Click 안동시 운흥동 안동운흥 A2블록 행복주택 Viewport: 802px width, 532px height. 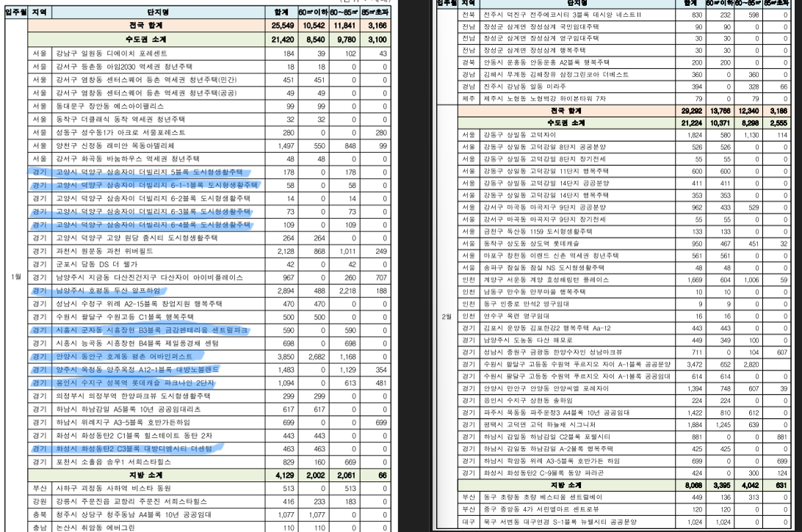coord(546,62)
